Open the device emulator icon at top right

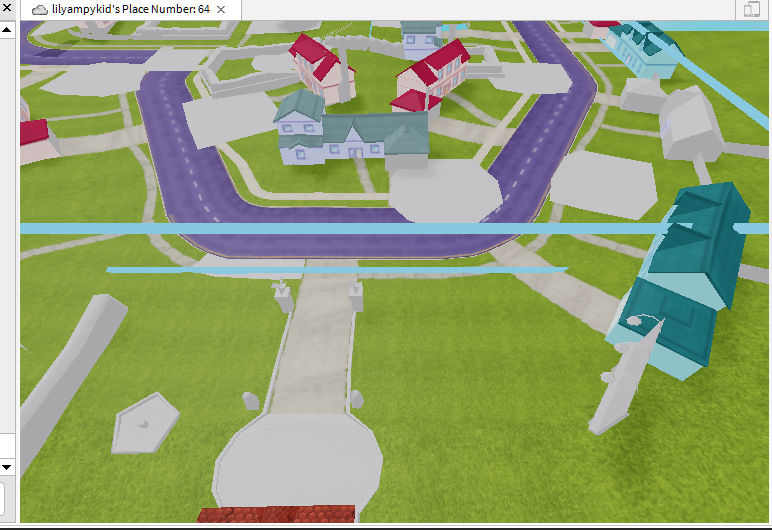[751, 9]
